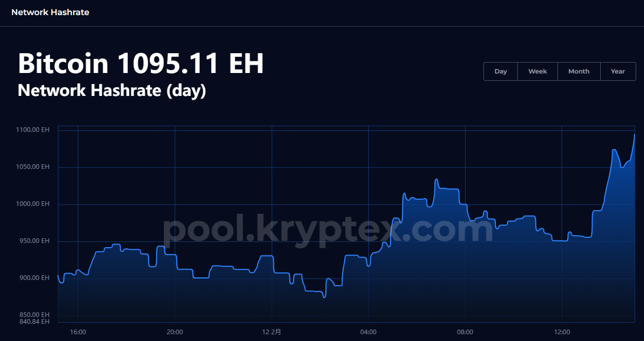Click the 1000.00 EH axis label
This screenshot has width=644, height=341.
(33, 204)
